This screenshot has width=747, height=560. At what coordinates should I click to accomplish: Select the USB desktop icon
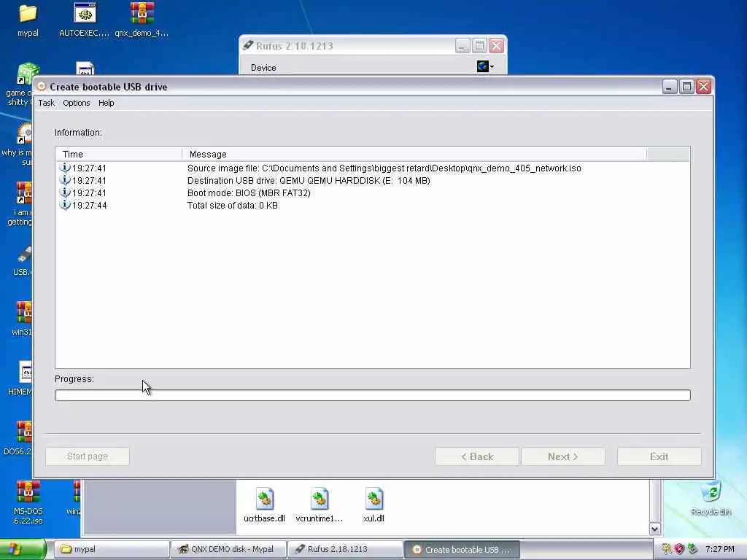click(x=23, y=261)
